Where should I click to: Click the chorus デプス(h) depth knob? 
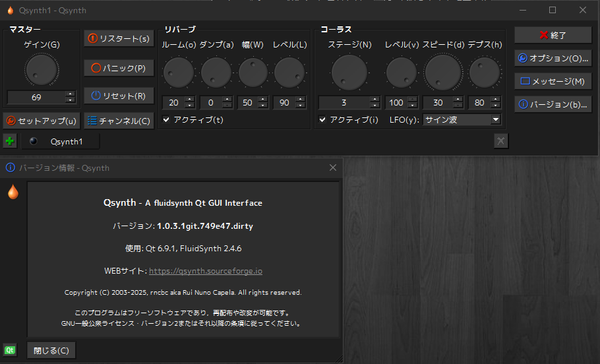point(485,73)
